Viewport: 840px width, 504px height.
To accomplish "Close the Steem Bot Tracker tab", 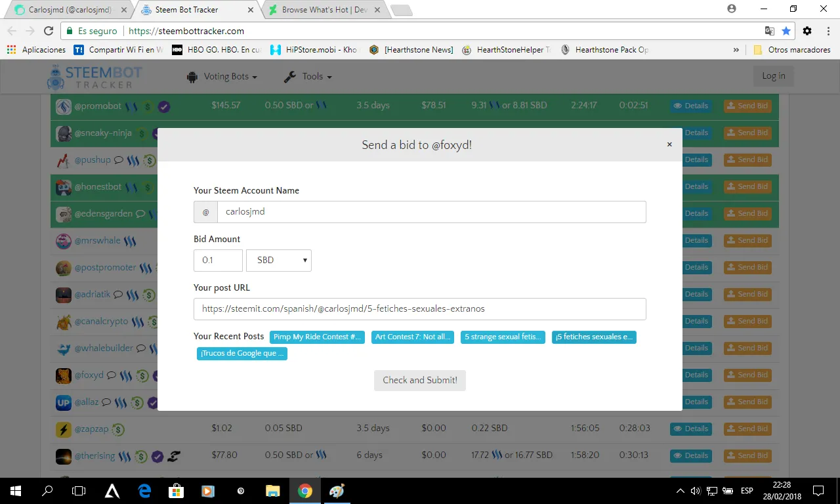I will 250,10.
